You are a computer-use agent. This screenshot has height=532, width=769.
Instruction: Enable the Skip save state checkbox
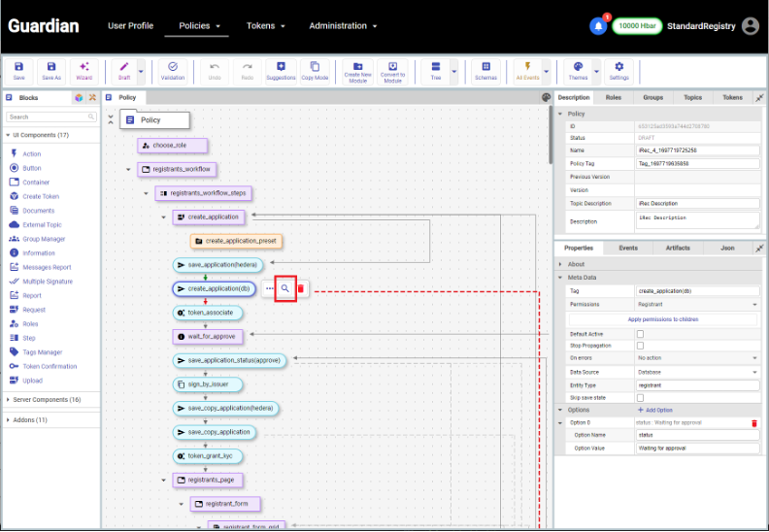click(640, 397)
